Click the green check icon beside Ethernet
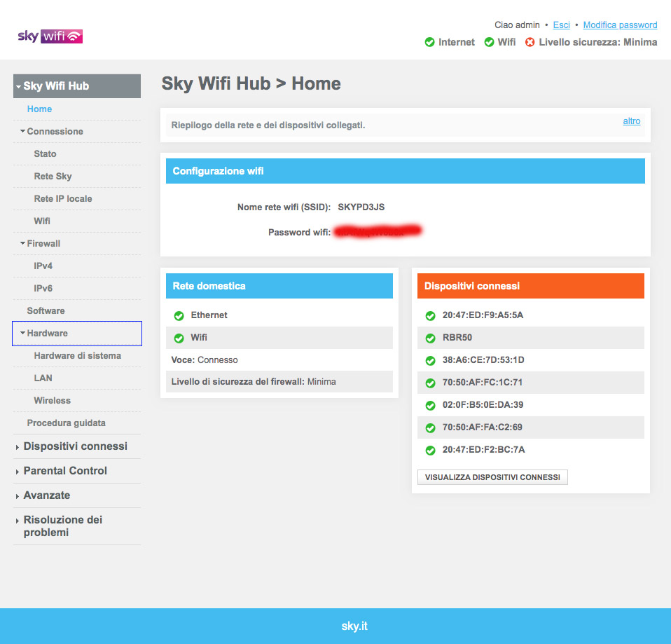Viewport: 671px width, 644px height. [179, 316]
